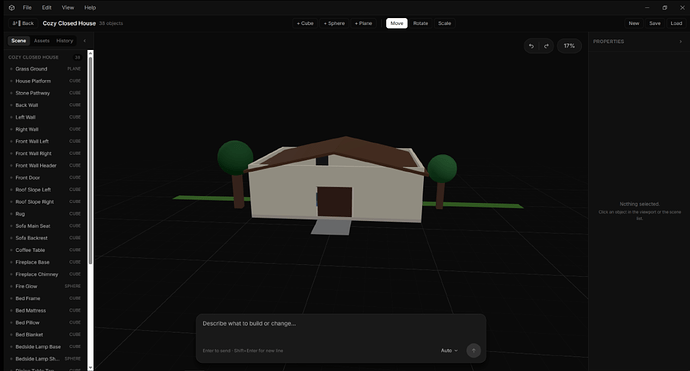Image resolution: width=690 pixels, height=371 pixels.
Task: Click the Save button
Action: click(655, 23)
